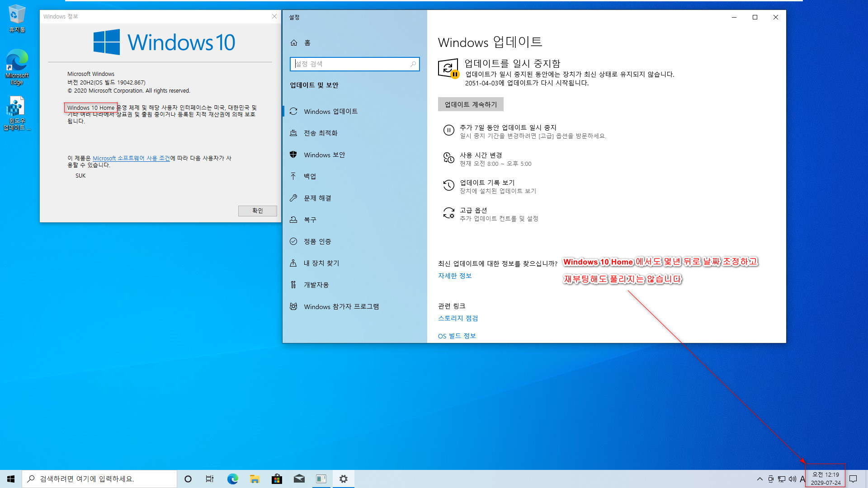Open the Action Center notification icon

coord(853,479)
